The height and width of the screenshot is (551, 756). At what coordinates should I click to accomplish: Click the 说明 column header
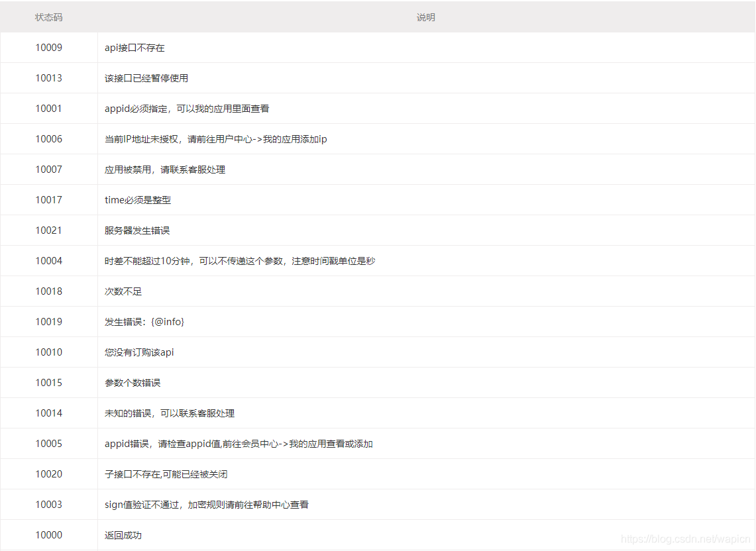click(x=426, y=17)
